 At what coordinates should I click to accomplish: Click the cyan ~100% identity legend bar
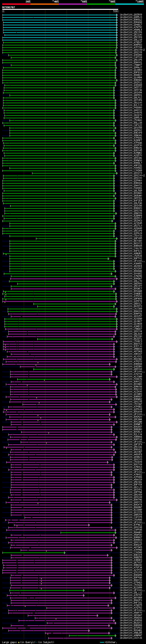coord(130,4)
